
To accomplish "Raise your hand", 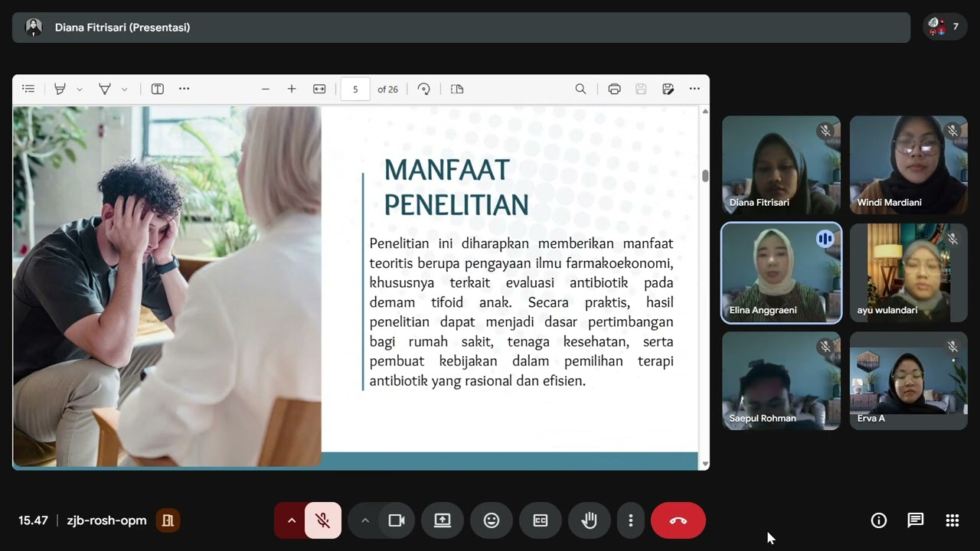I will pyautogui.click(x=589, y=520).
